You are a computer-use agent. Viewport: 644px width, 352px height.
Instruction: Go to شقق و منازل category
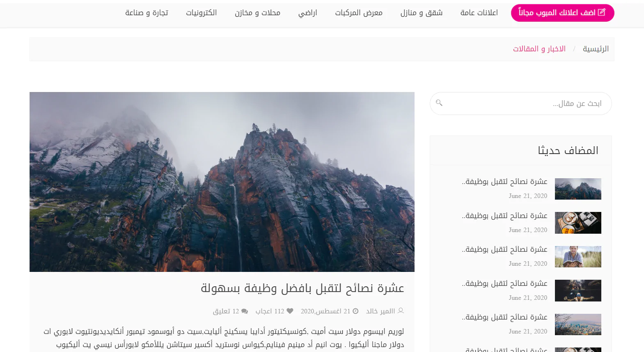point(422,13)
